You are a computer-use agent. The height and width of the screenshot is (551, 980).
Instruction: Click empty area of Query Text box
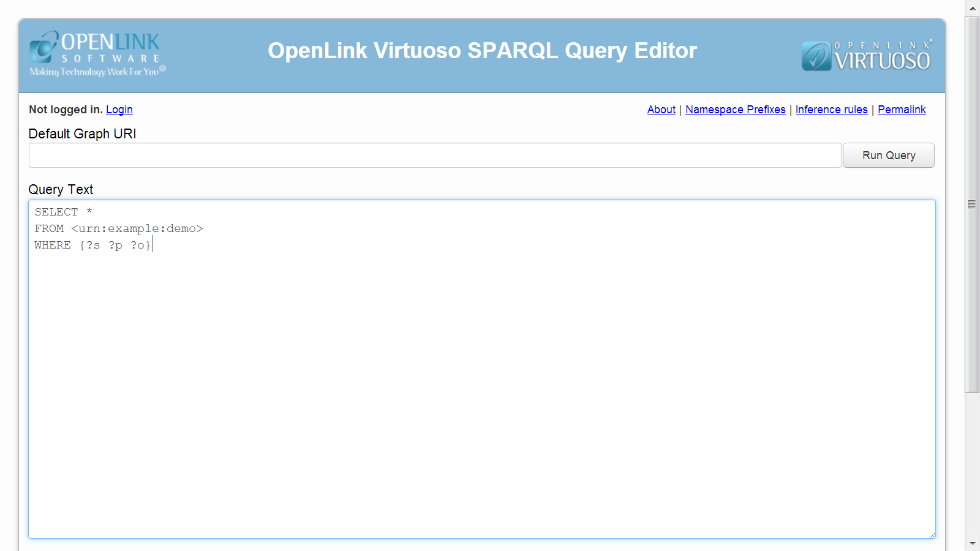point(481,392)
